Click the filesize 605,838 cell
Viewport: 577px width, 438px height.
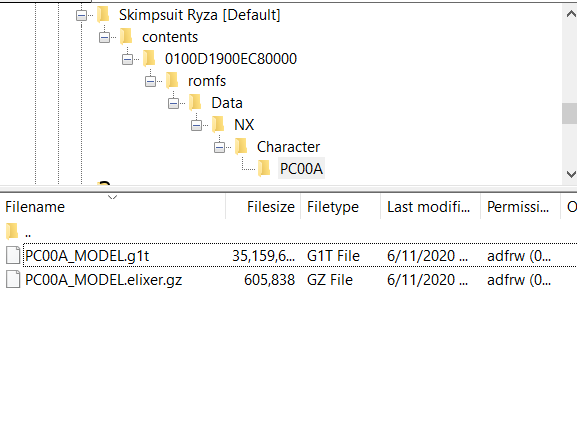point(270,280)
